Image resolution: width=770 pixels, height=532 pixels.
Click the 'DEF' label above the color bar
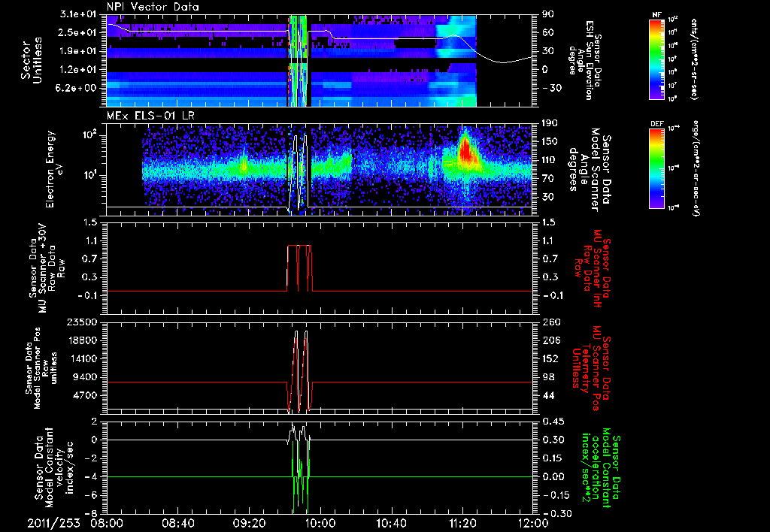[x=656, y=124]
